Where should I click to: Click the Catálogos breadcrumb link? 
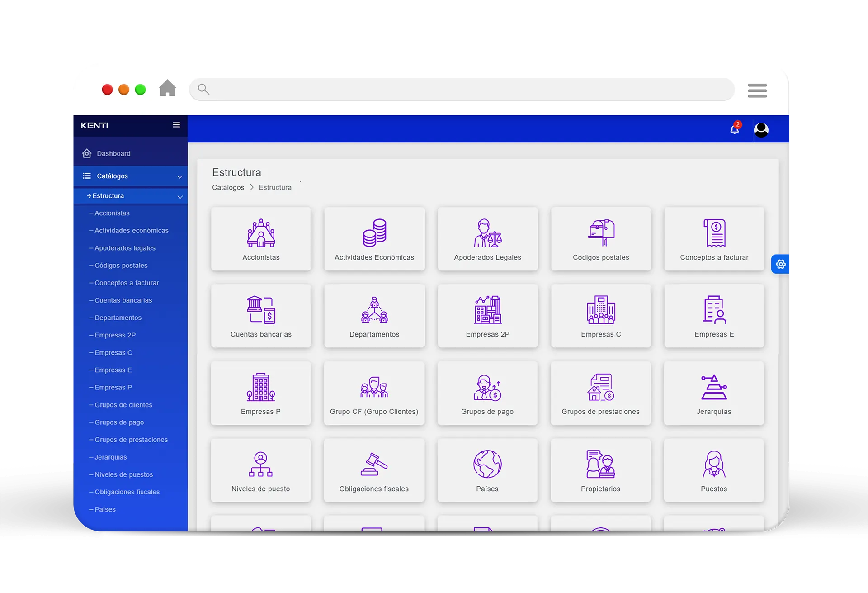(228, 187)
